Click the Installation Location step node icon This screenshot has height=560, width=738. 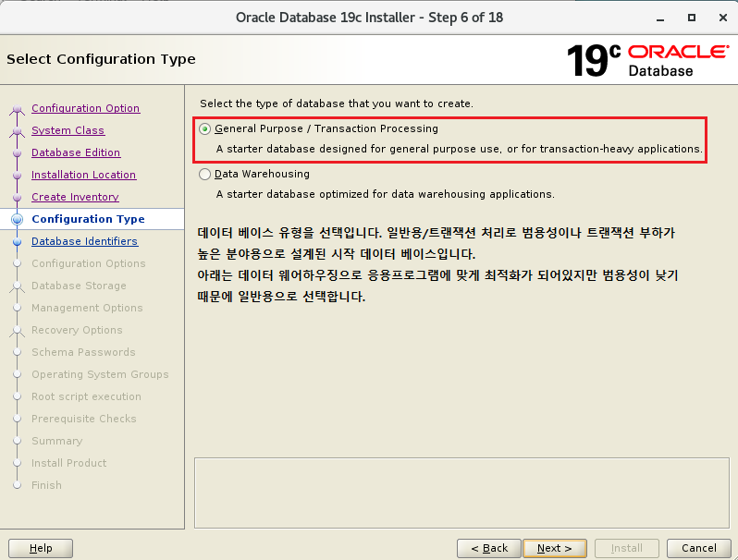[x=17, y=176]
